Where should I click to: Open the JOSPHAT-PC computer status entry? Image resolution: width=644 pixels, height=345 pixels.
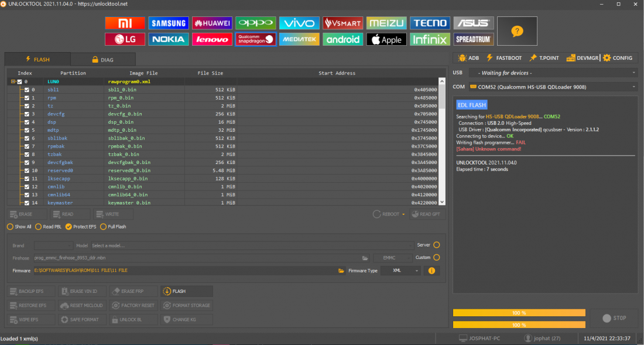[479, 339]
